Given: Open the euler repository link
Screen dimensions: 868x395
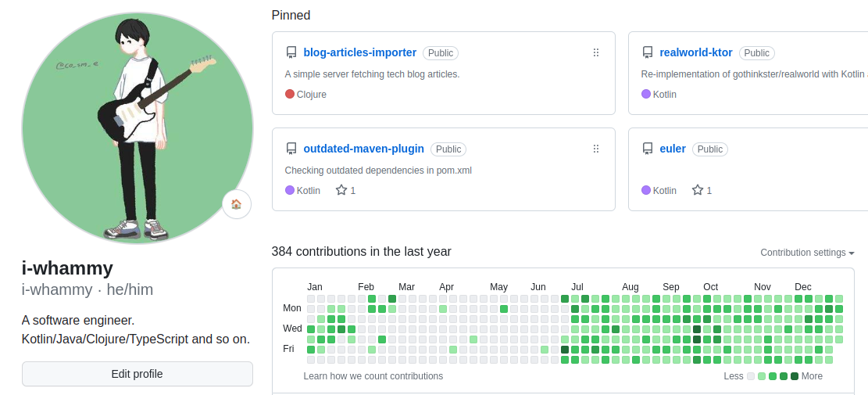Looking at the screenshot, I should pos(673,149).
